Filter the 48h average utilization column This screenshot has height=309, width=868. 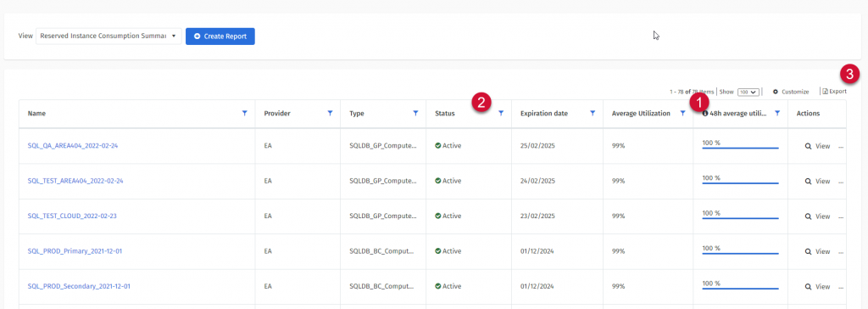pyautogui.click(x=777, y=113)
